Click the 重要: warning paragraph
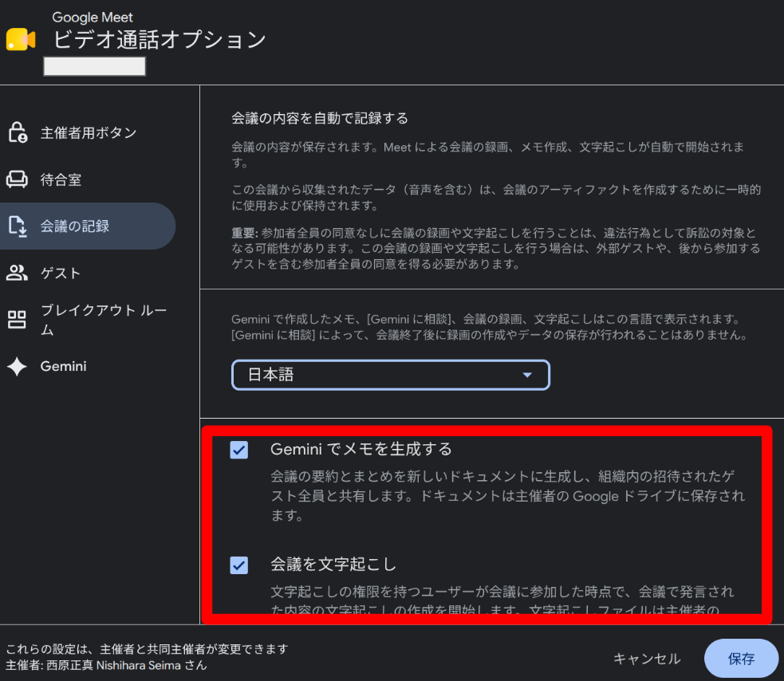 coord(496,249)
